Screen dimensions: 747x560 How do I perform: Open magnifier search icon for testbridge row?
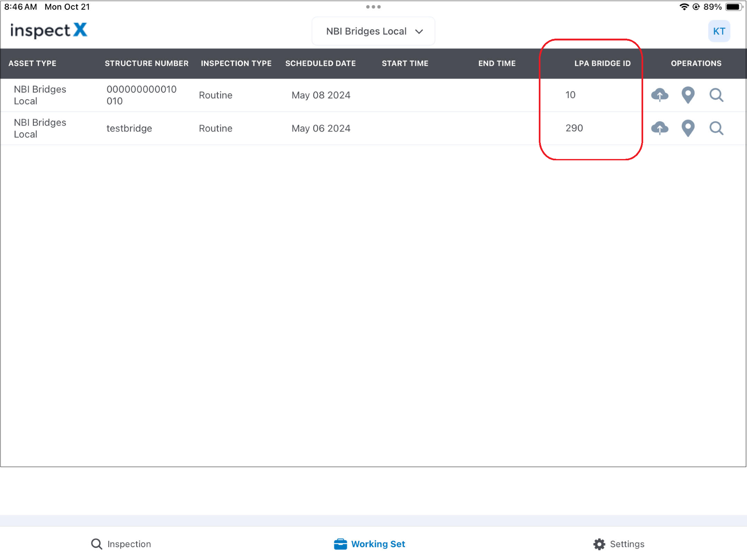click(716, 128)
